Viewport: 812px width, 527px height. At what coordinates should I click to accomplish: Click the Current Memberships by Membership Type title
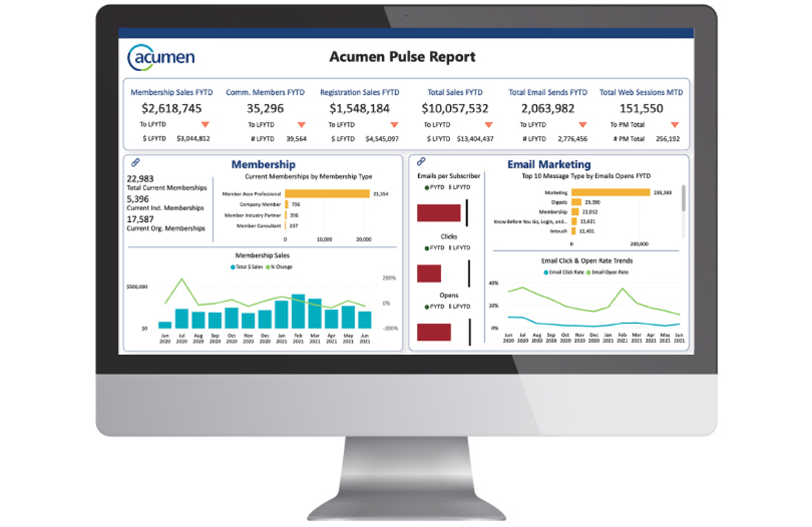(x=309, y=176)
